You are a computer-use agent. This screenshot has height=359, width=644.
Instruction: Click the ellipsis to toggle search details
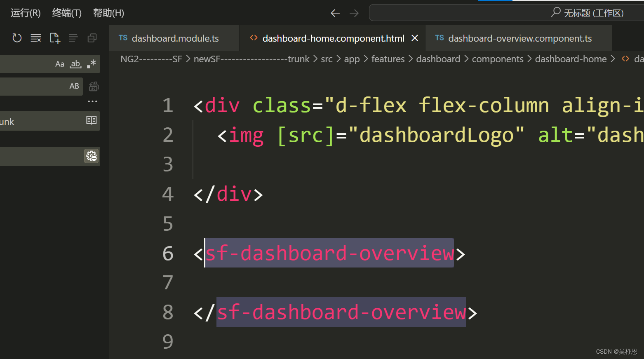point(92,101)
